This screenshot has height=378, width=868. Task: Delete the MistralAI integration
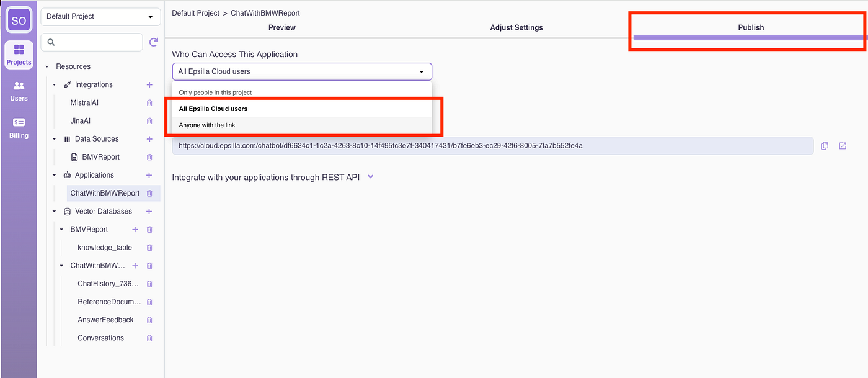(149, 103)
